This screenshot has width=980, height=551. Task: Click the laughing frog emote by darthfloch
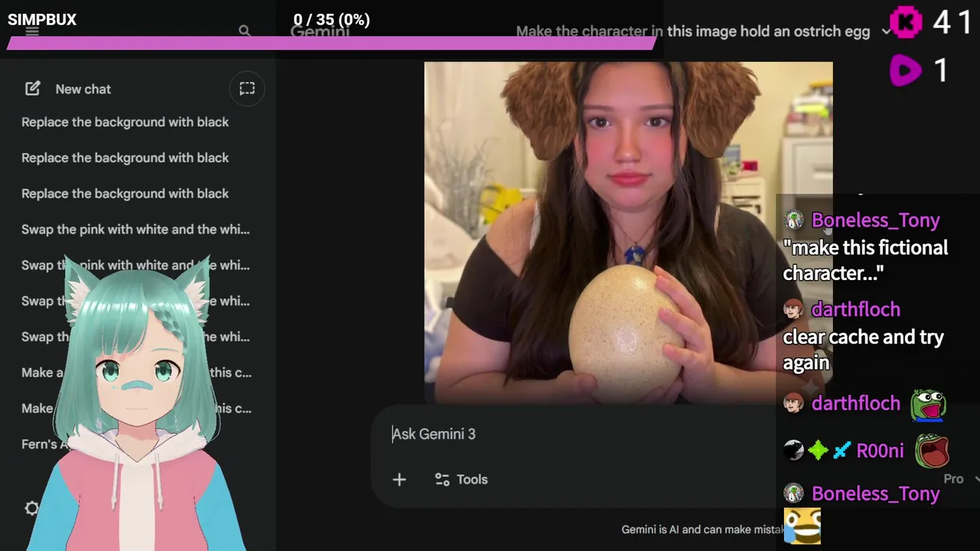[928, 404]
